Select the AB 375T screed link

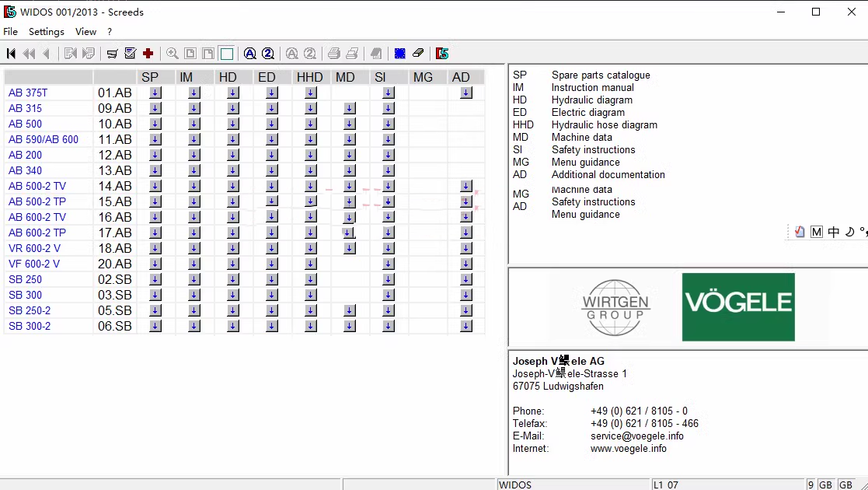pos(28,93)
